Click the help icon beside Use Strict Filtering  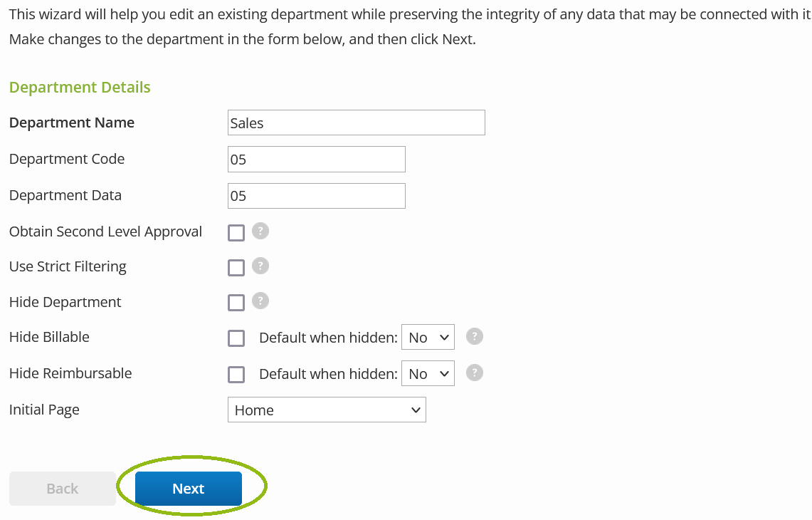click(x=260, y=266)
